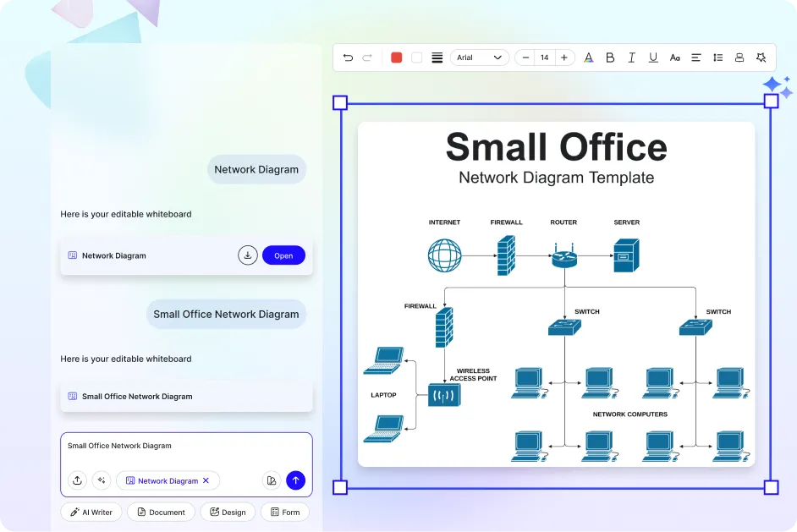Click the AI sparkle icon in the prompt box
This screenshot has height=532, width=797.
[102, 480]
